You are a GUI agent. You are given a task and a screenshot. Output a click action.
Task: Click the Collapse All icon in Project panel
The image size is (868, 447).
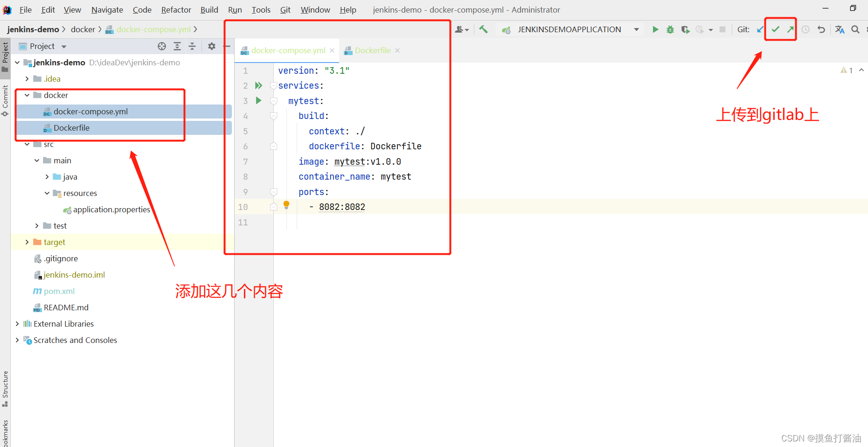point(192,46)
